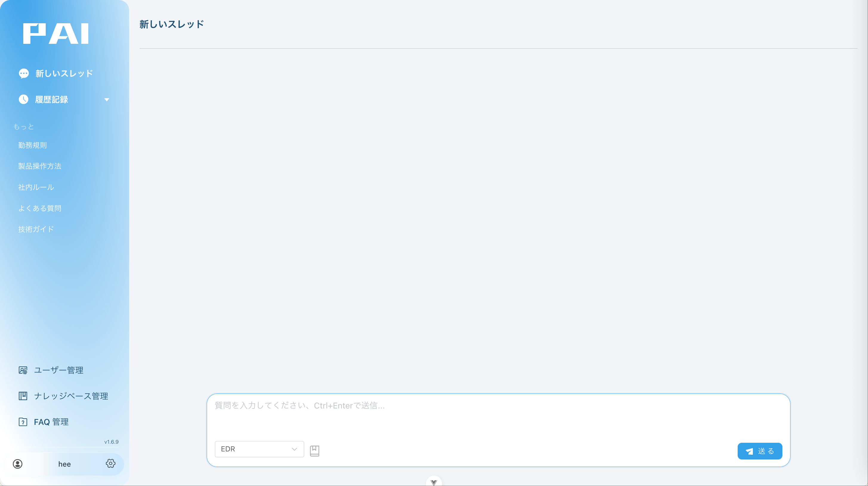
Task: Click the ナレッジベース管理 icon
Action: 23,396
